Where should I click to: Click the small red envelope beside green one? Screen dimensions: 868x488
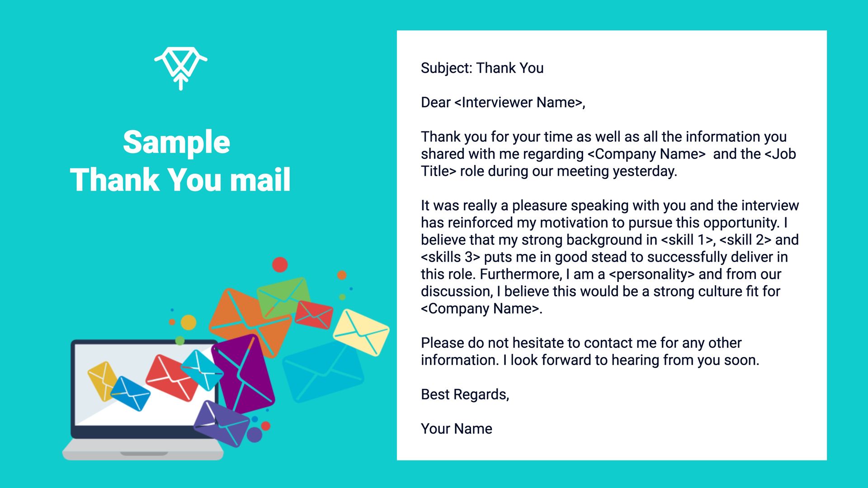click(314, 314)
